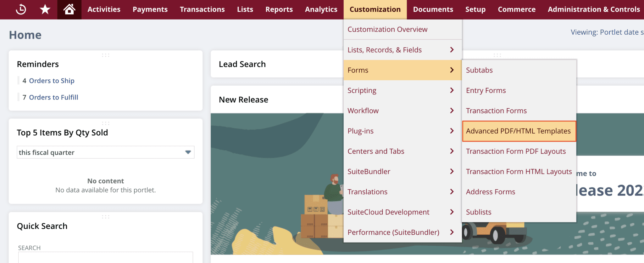
Task: Open the Orders to Fulfill reminder
Action: pyautogui.click(x=53, y=98)
